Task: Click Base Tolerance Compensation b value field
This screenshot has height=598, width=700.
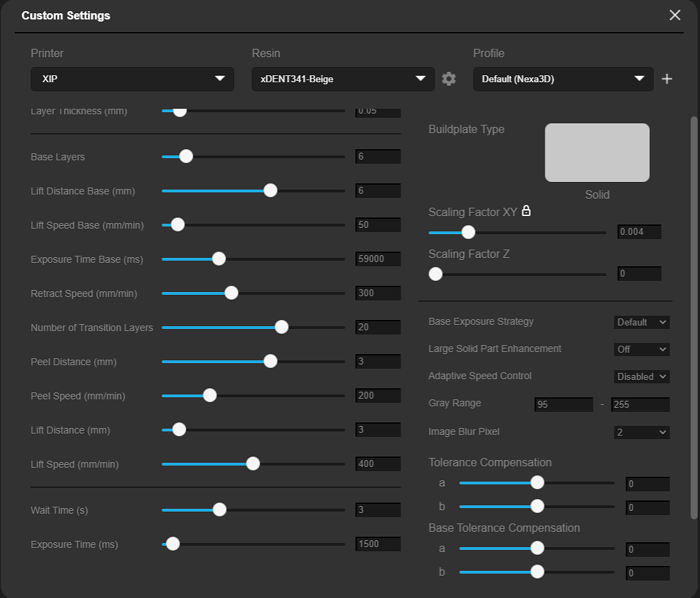Action: [648, 574]
